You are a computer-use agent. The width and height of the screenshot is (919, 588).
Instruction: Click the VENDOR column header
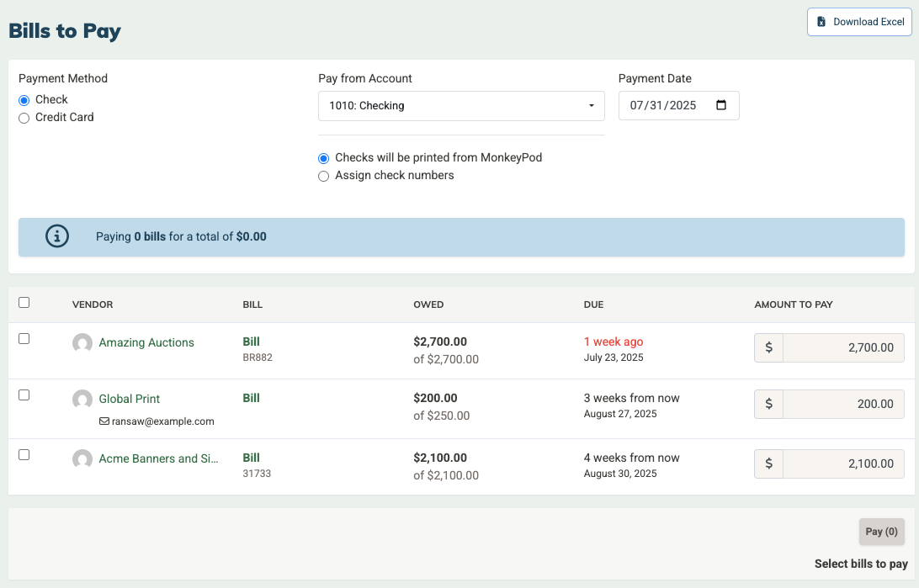(93, 305)
